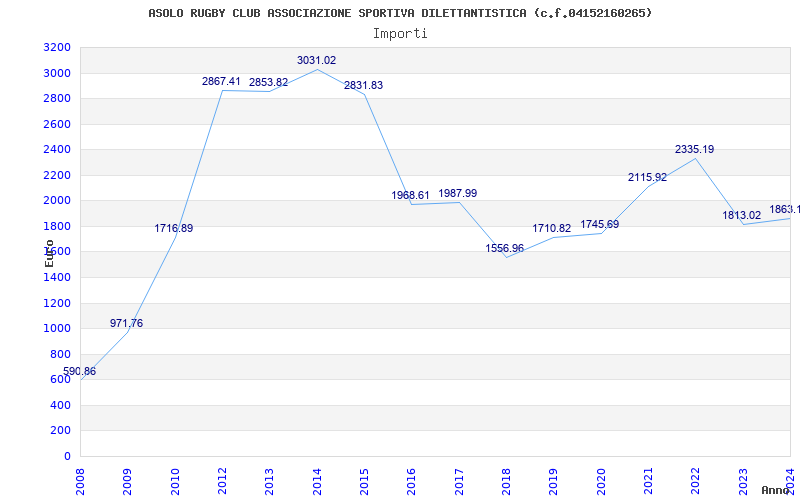Select the 2200 y-axis tick label

[57, 176]
